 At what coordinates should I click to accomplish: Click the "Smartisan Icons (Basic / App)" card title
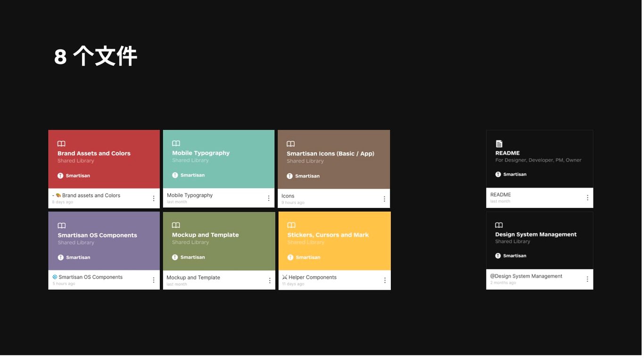(330, 154)
